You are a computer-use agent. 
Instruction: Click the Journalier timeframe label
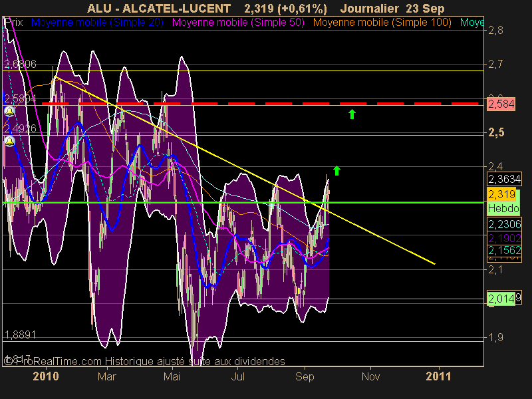pyautogui.click(x=369, y=8)
